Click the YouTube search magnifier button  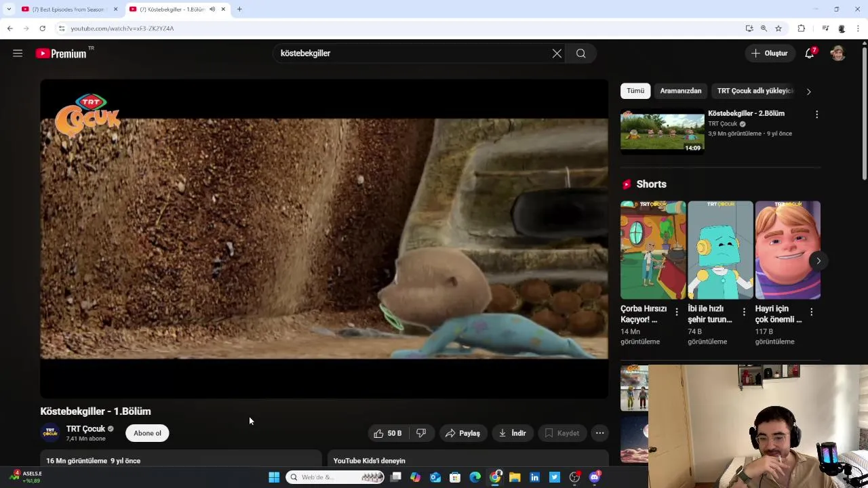(x=581, y=53)
